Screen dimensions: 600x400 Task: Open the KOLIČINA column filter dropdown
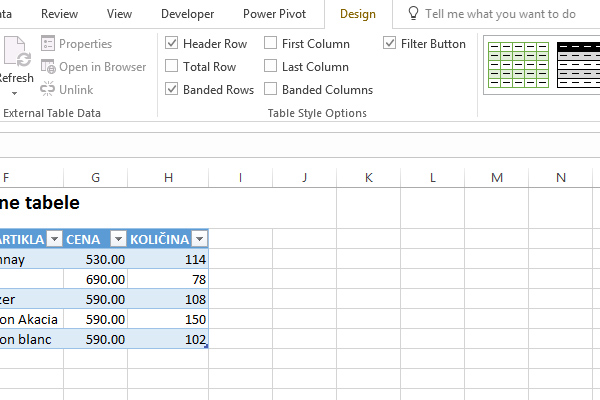coord(200,239)
